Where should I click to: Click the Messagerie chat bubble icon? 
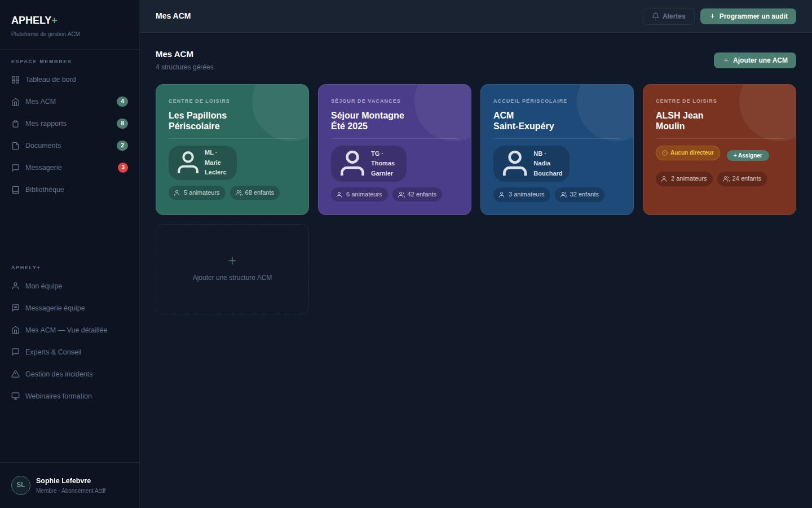pos(15,168)
